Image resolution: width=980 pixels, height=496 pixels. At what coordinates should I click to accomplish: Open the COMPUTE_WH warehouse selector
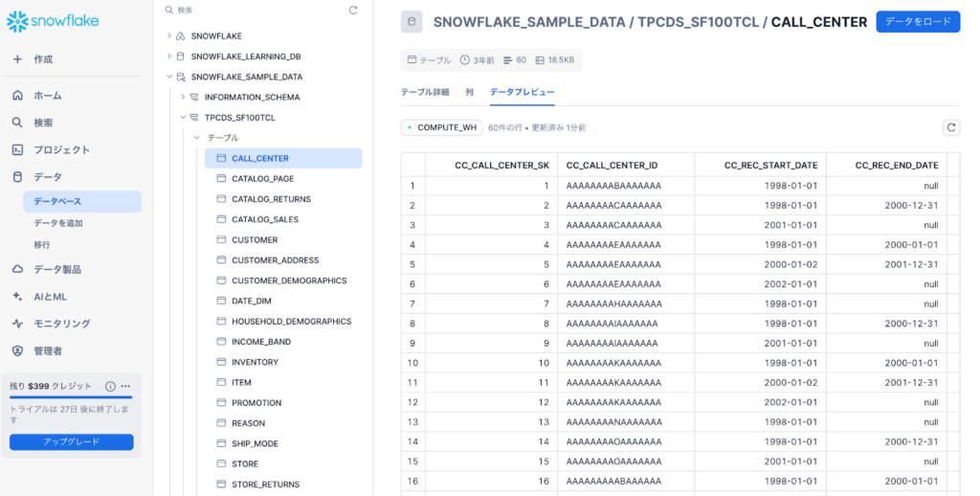point(441,127)
